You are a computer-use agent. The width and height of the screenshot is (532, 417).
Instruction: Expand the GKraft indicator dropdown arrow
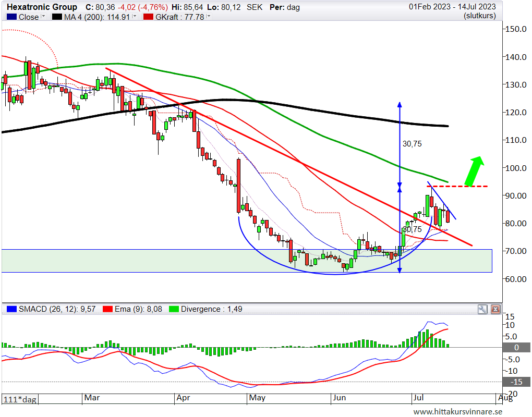pyautogui.click(x=208, y=16)
